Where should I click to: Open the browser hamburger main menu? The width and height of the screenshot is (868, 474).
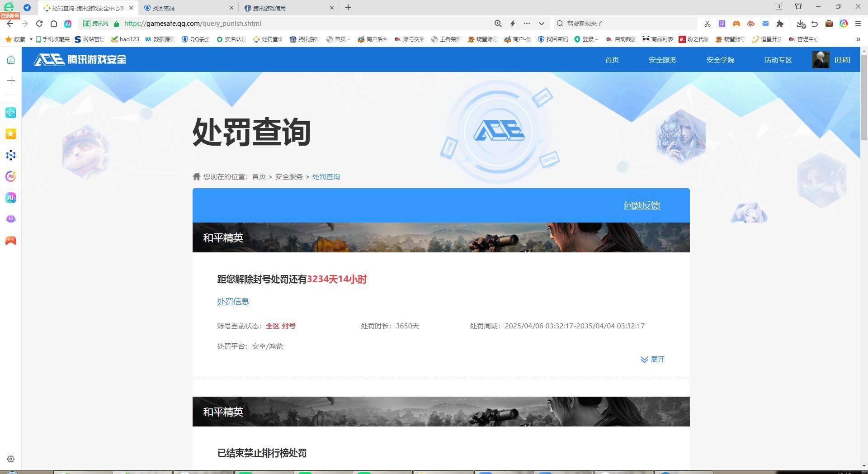coord(858,24)
